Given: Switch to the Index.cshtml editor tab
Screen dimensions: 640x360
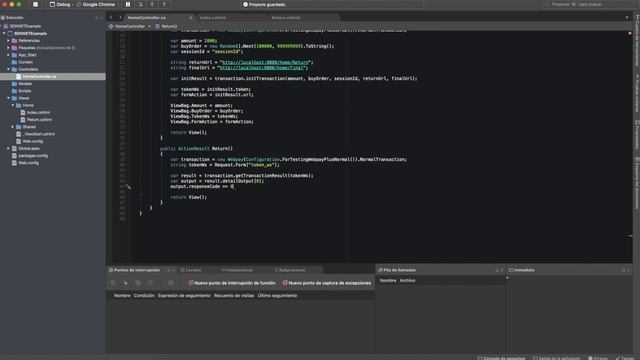Looking at the screenshot, I should pyautogui.click(x=213, y=18).
